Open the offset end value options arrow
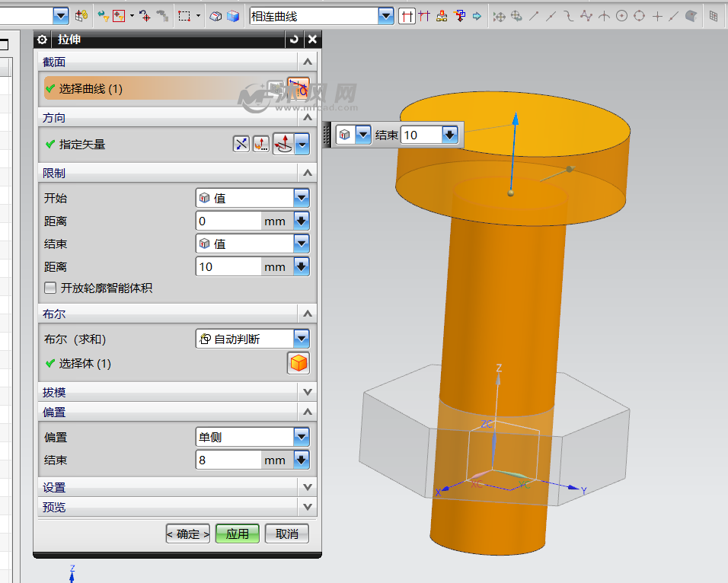 tap(302, 460)
